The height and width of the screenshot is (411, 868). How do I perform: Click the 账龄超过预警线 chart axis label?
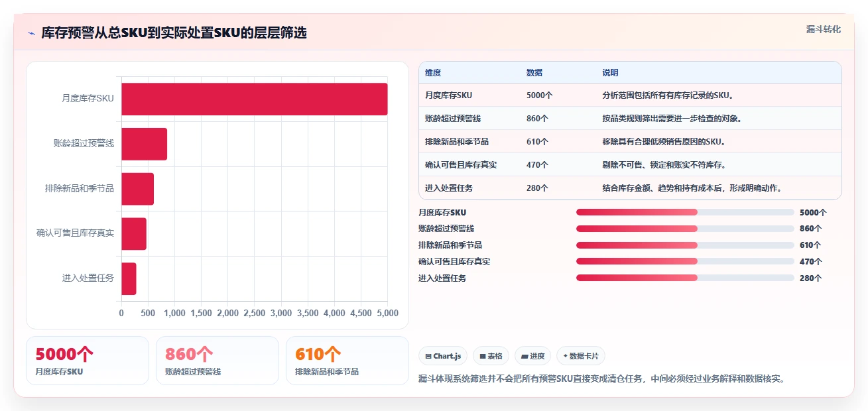tap(84, 143)
